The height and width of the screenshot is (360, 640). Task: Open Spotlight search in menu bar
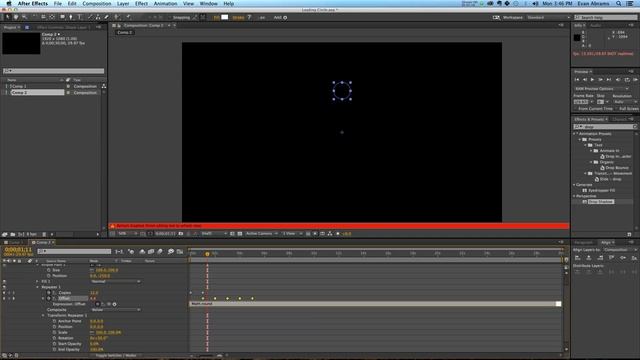(x=619, y=3)
